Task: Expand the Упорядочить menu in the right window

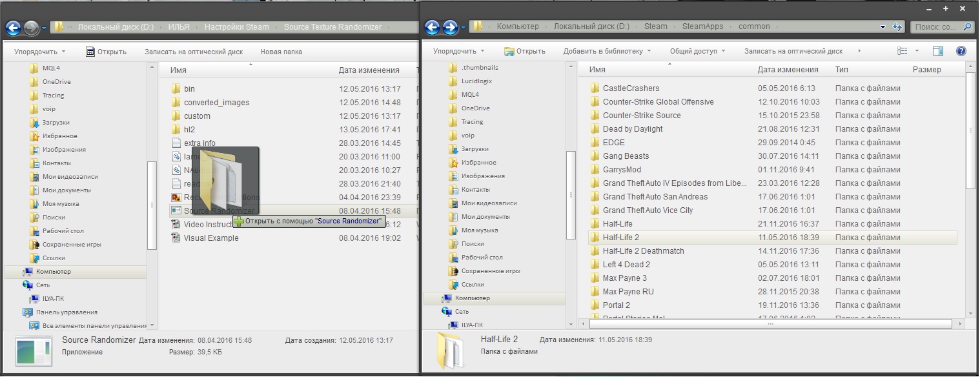Action: pyautogui.click(x=458, y=51)
